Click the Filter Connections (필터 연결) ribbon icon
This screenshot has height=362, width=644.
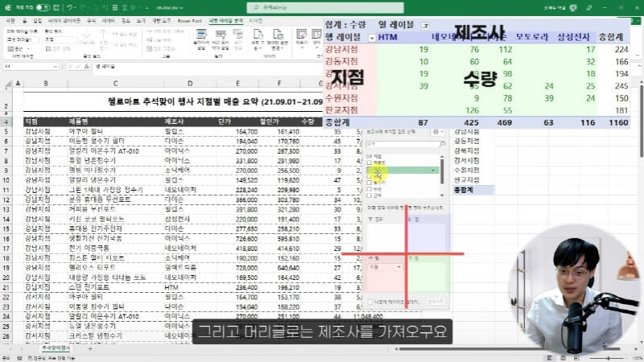coord(238,39)
